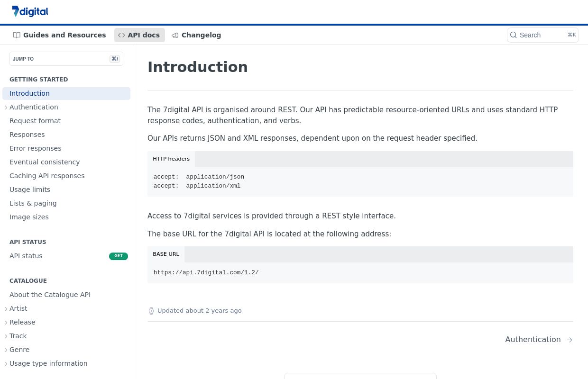Click the arrow icon next to Authentication
This screenshot has width=588, height=379.
point(570,340)
